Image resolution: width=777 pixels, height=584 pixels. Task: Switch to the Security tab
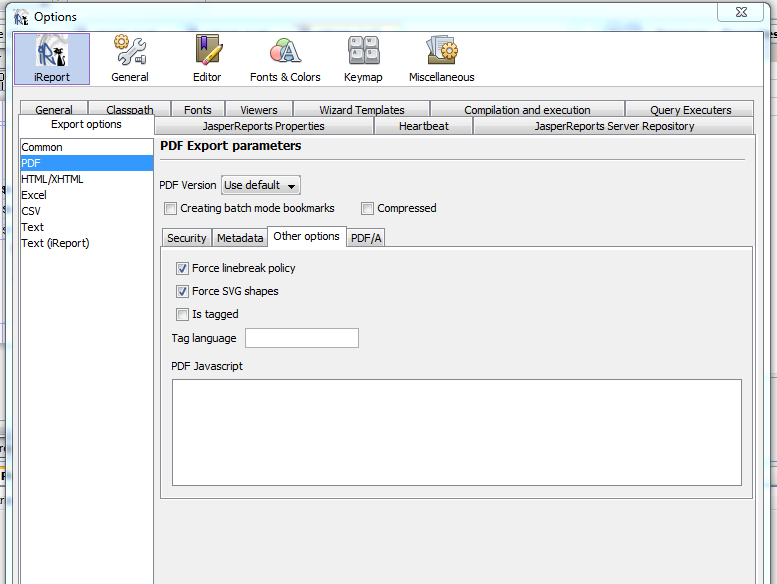[186, 238]
